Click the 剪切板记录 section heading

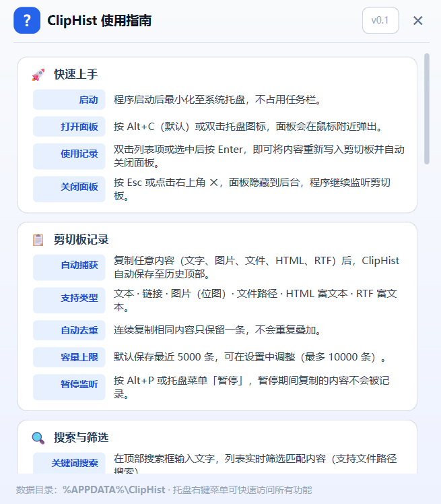81,239
